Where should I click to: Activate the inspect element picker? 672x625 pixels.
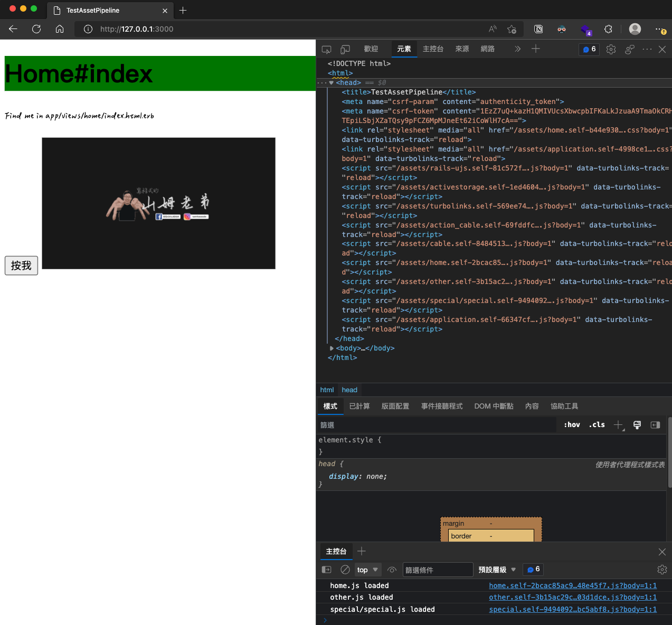pos(327,49)
